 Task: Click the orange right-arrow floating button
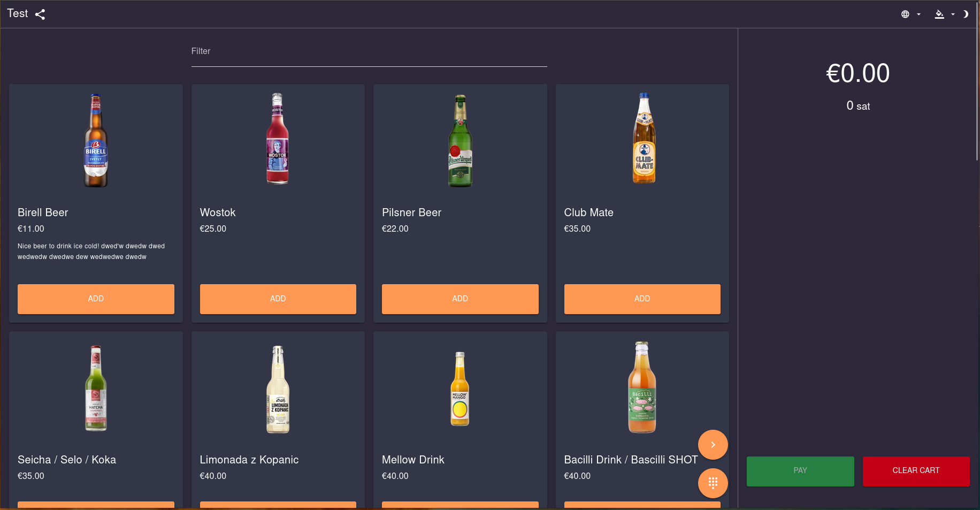(x=713, y=445)
